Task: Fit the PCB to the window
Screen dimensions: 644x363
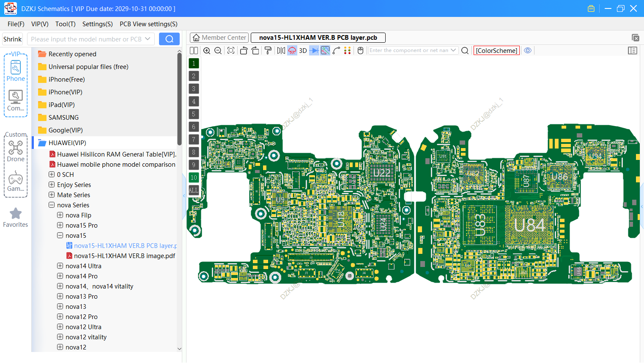Action: pos(231,50)
